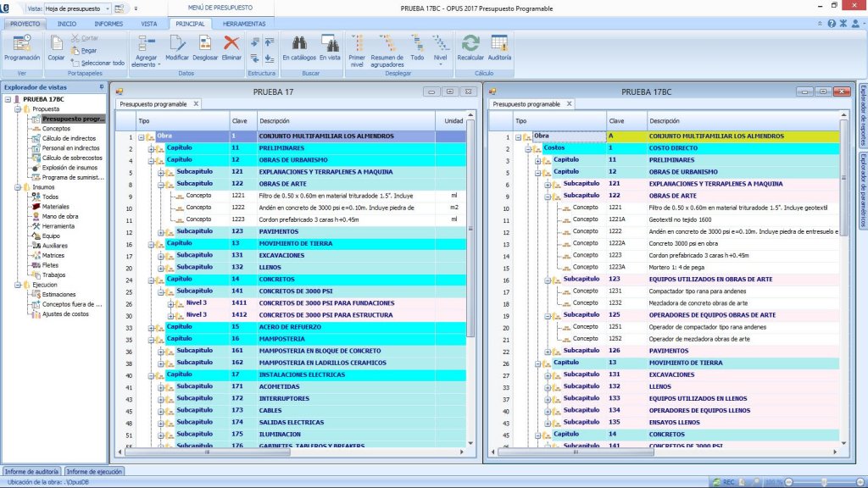Select Mano de obra in explorer tree

pos(59,216)
